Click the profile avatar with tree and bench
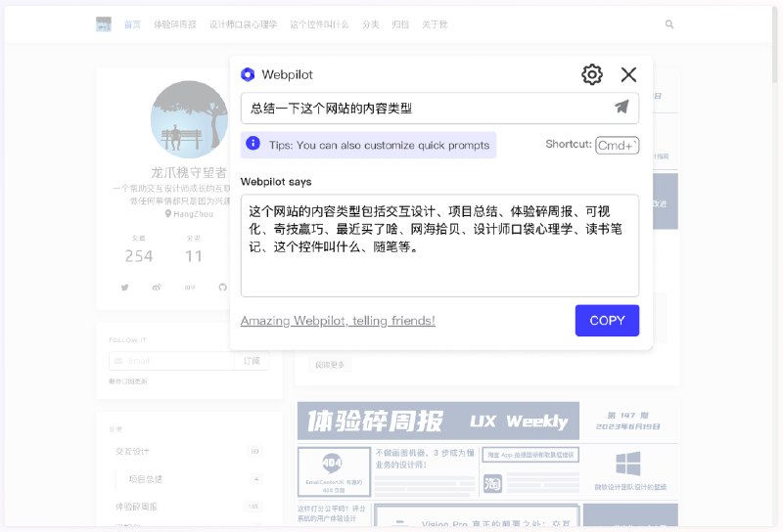Viewport: 783px width, 532px height. (x=189, y=119)
